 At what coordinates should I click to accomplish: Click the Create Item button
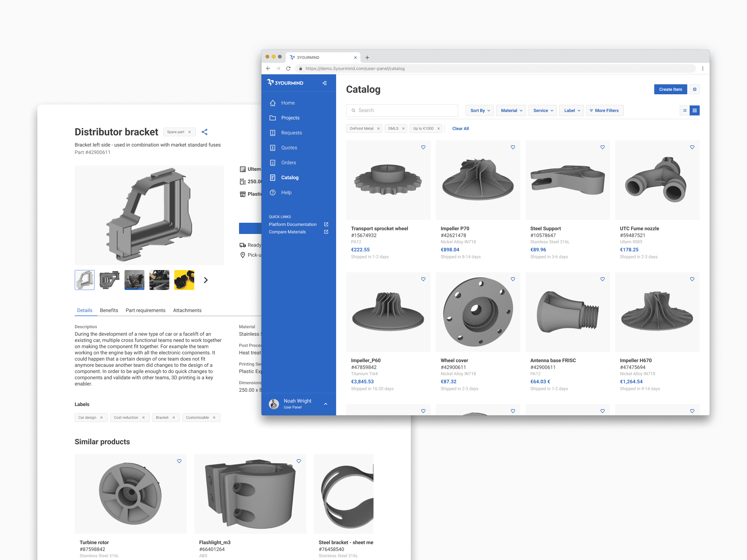click(670, 90)
